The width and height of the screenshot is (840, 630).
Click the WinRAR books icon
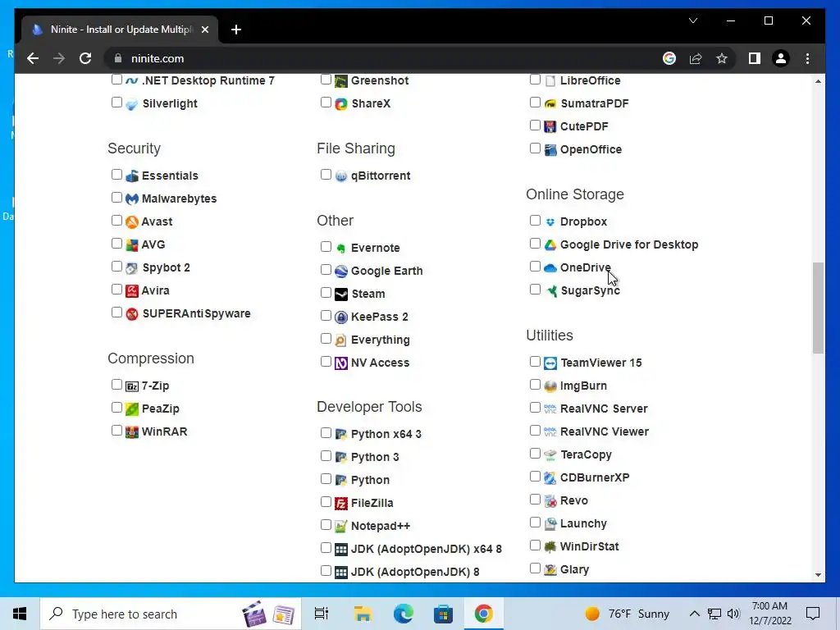click(132, 431)
